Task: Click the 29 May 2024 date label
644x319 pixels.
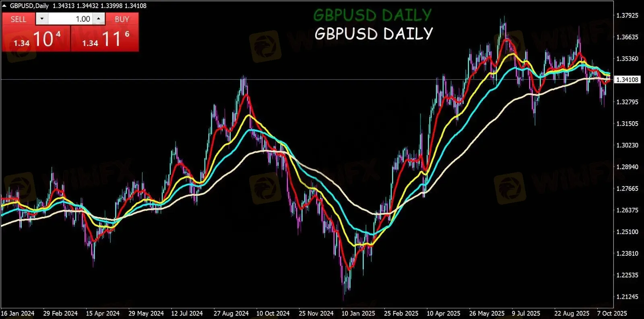Action: [x=146, y=313]
